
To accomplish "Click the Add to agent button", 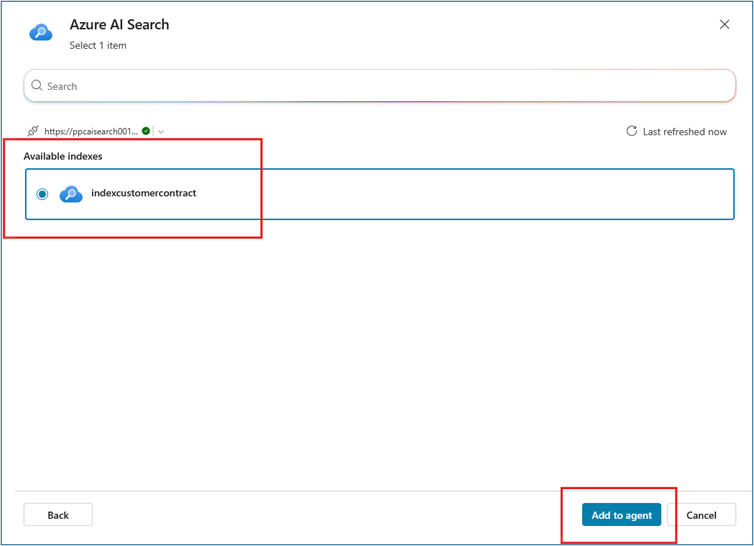I will (x=621, y=515).
